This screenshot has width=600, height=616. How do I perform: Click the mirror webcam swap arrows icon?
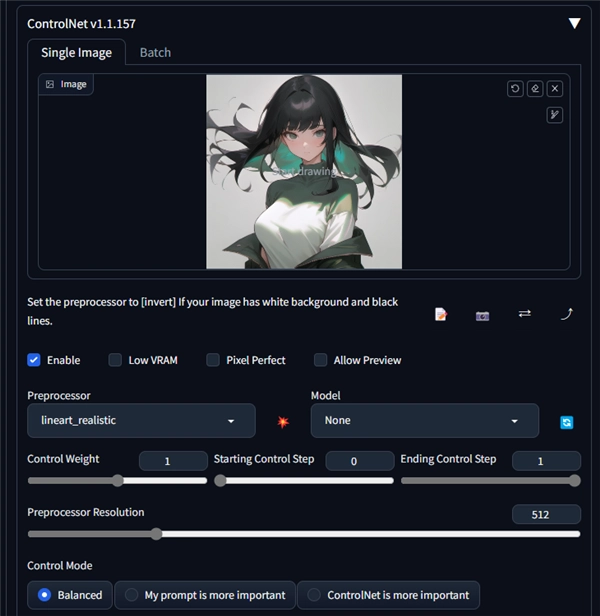[x=525, y=314]
